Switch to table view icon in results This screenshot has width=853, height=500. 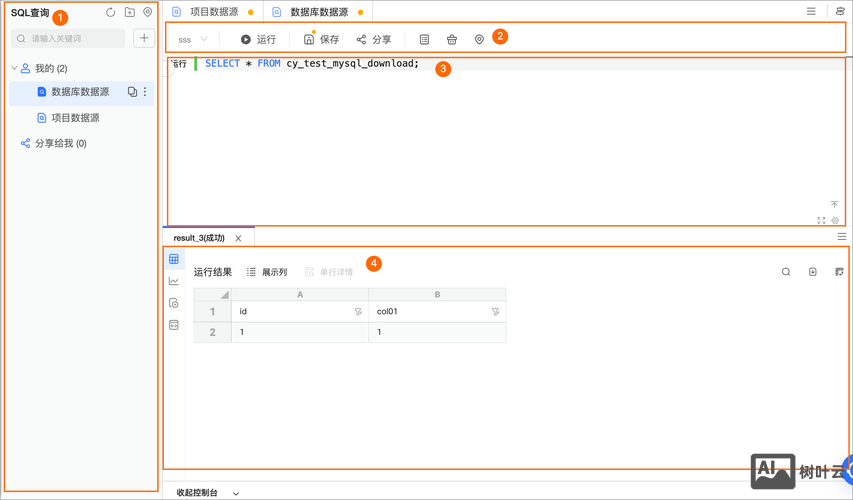174,259
